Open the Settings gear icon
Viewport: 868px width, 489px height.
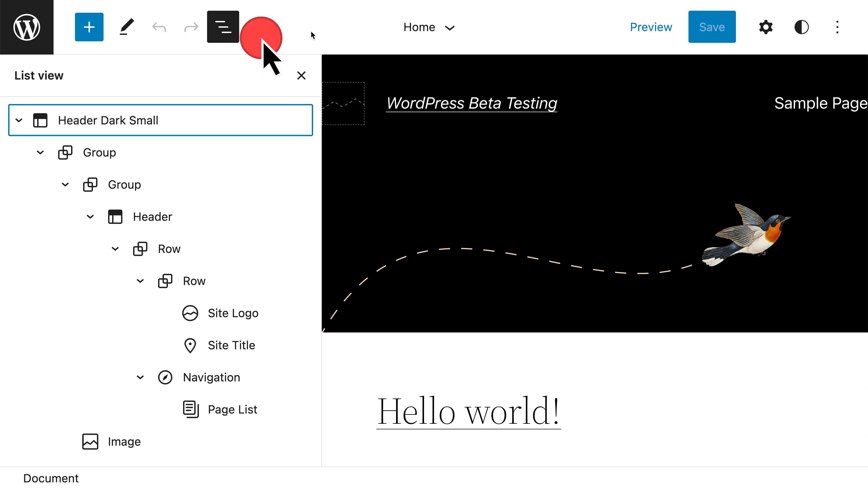(765, 27)
